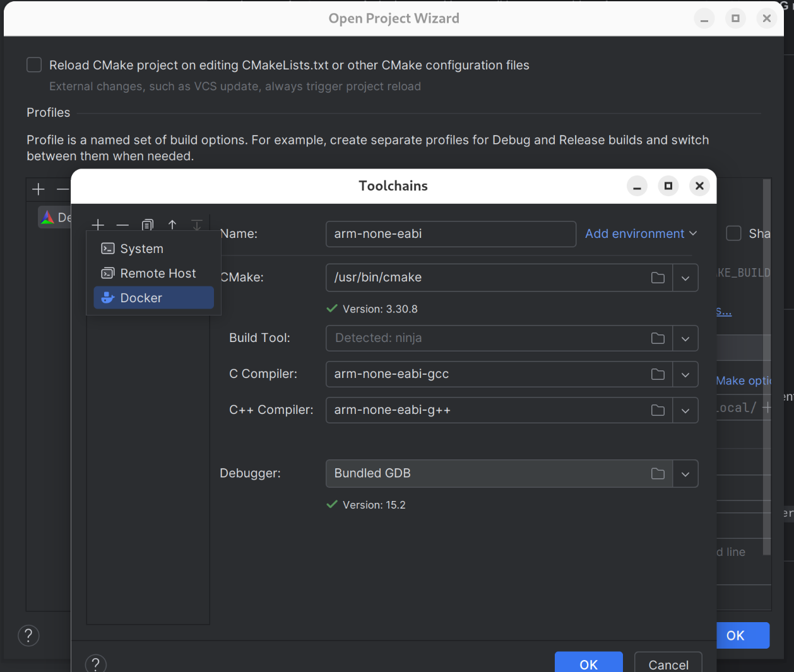
Task: Maximize the Toolchains dialog
Action: 668,186
